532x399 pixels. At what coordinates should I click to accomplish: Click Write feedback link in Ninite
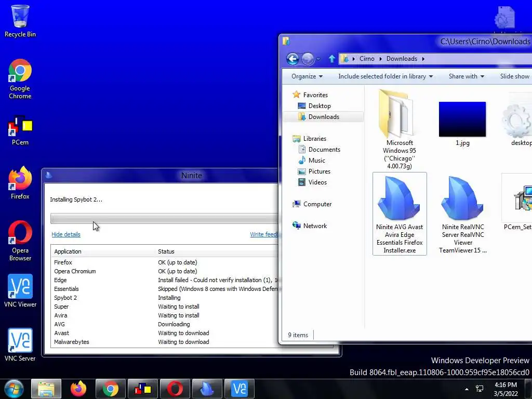(264, 234)
